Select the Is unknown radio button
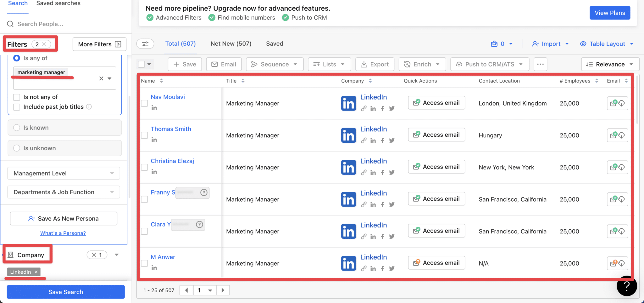 coord(16,148)
